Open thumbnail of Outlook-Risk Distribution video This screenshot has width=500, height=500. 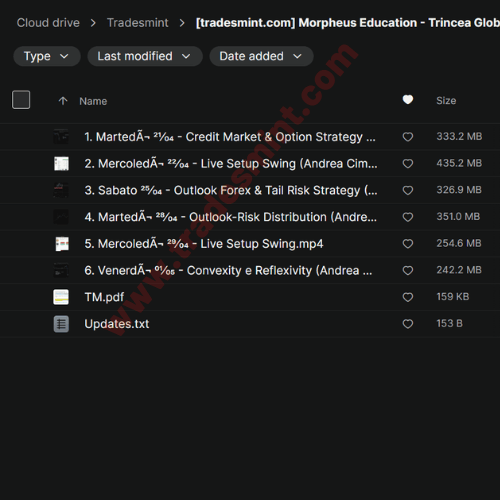click(61, 217)
